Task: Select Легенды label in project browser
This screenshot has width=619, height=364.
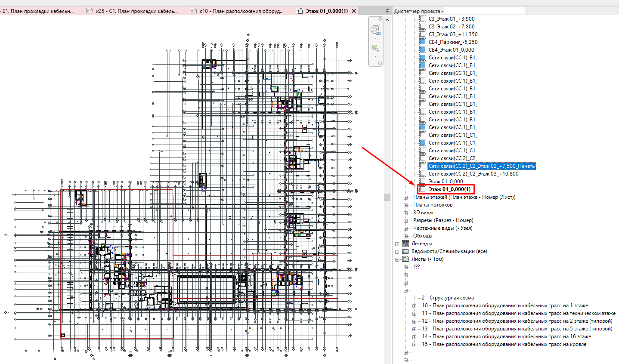Action: 422,244
